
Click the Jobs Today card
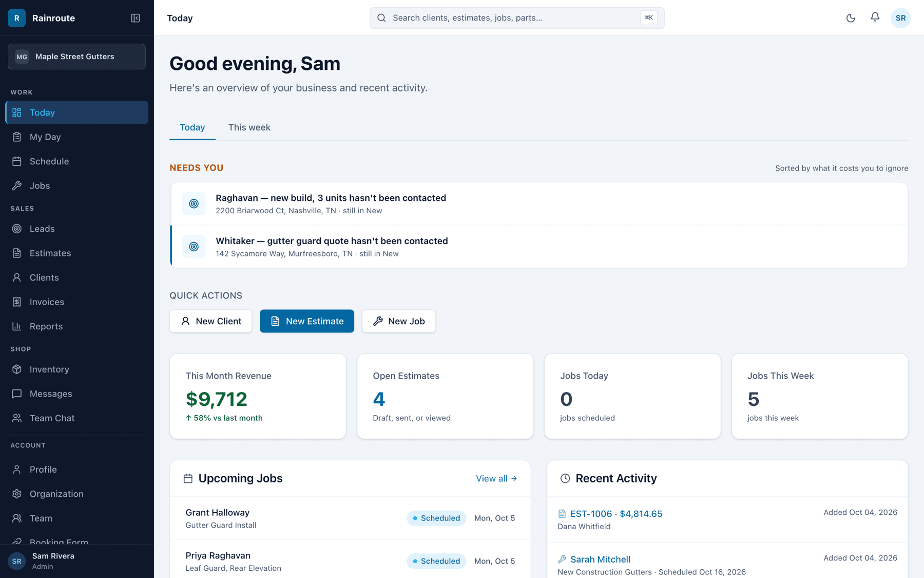[x=632, y=396]
